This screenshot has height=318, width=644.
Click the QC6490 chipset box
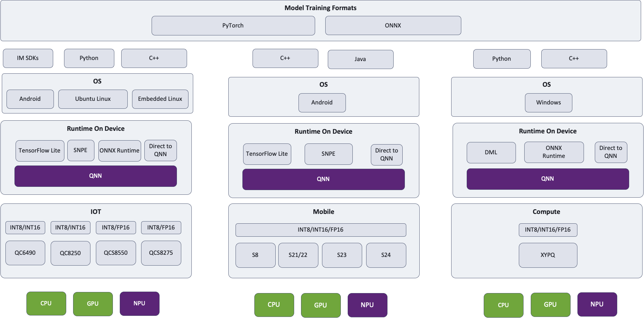25,253
